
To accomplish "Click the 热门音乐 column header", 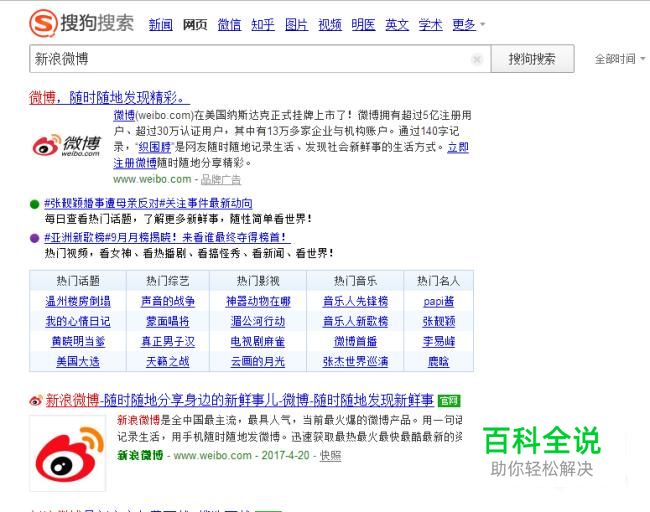I will 356,281.
